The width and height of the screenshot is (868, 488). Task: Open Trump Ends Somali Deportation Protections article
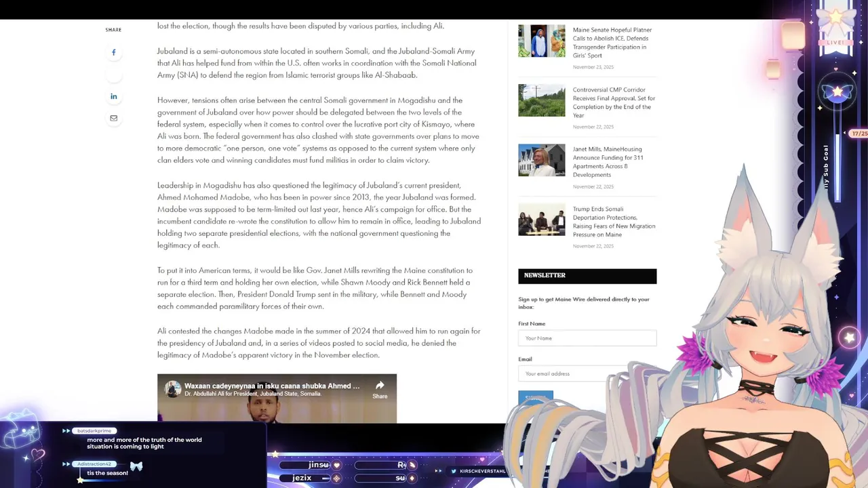click(614, 222)
